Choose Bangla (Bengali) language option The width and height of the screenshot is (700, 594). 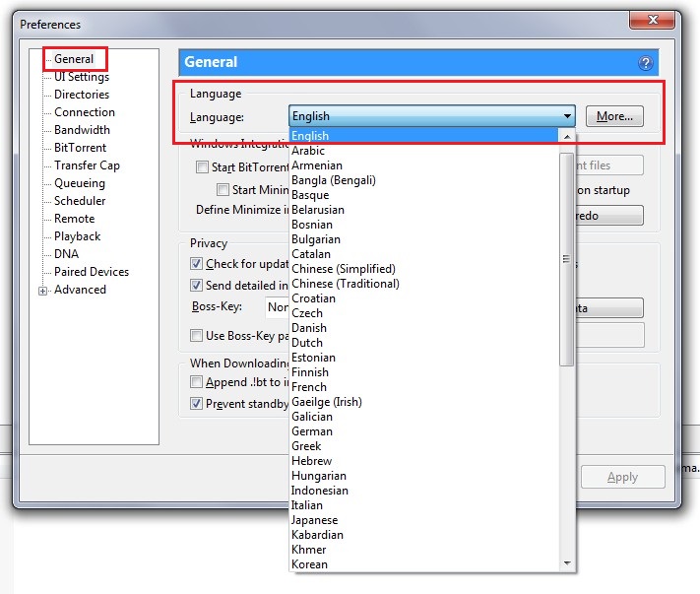424,180
